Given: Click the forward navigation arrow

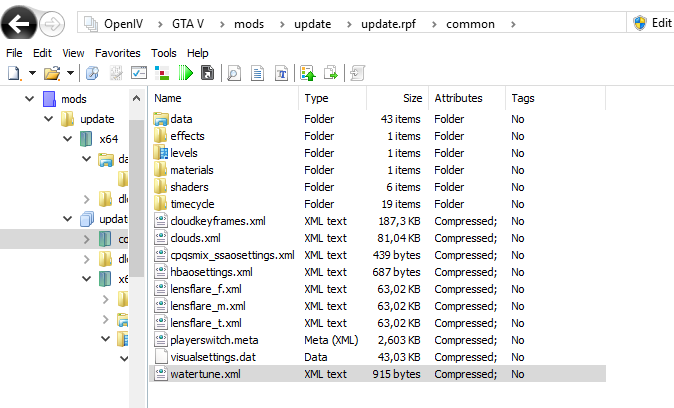Looking at the screenshot, I should (x=52, y=24).
